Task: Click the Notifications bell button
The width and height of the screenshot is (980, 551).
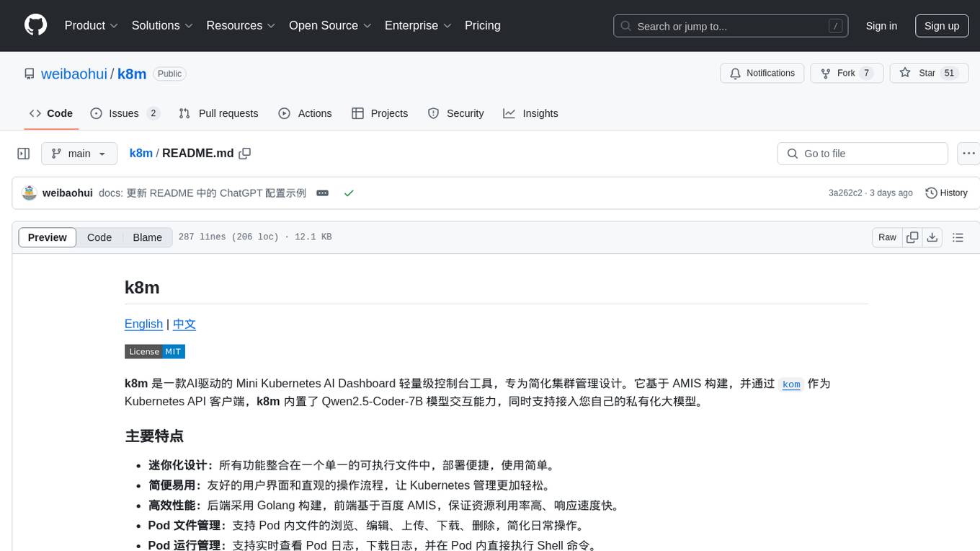Action: 762,74
